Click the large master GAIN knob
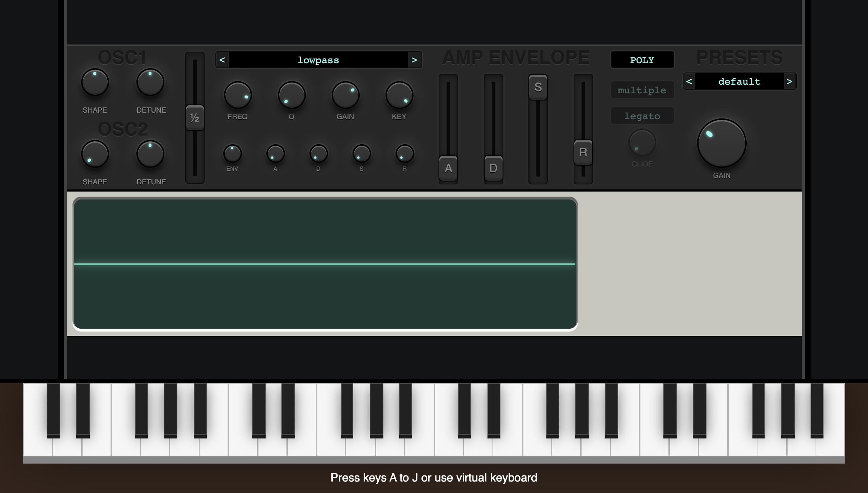Image resolution: width=868 pixels, height=493 pixels. click(722, 143)
